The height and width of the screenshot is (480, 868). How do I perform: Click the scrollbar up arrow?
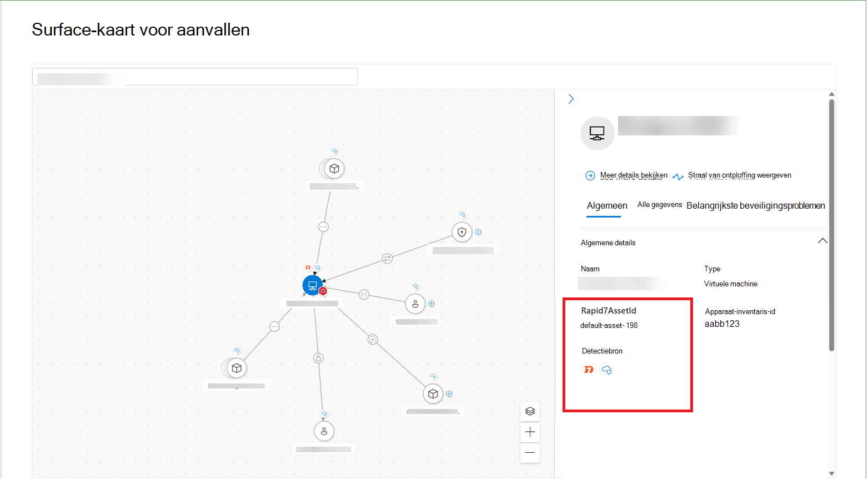pyautogui.click(x=831, y=94)
